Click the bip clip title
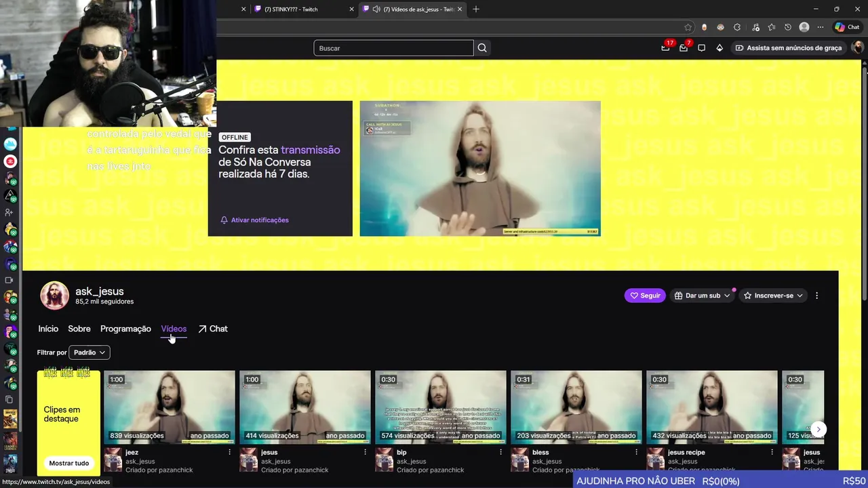The width and height of the screenshot is (868, 488). tap(401, 452)
